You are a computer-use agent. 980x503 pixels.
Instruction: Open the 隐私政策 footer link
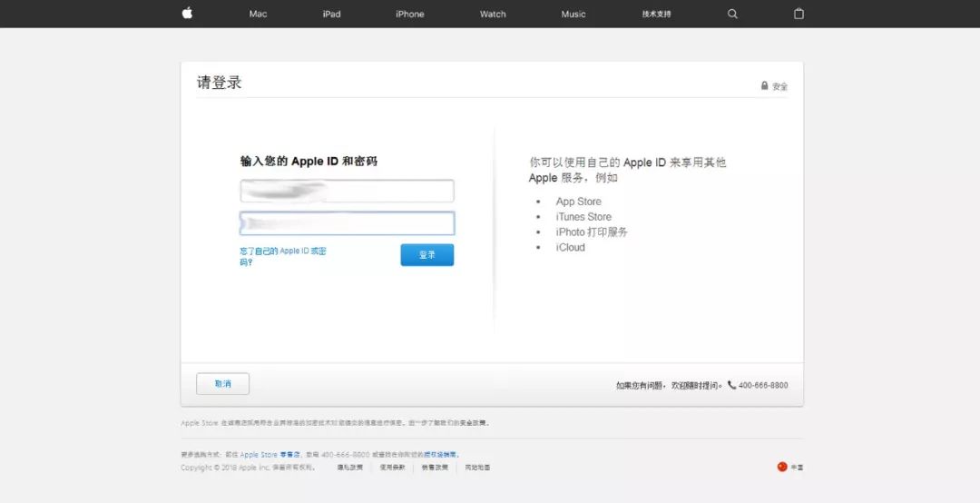(x=349, y=468)
